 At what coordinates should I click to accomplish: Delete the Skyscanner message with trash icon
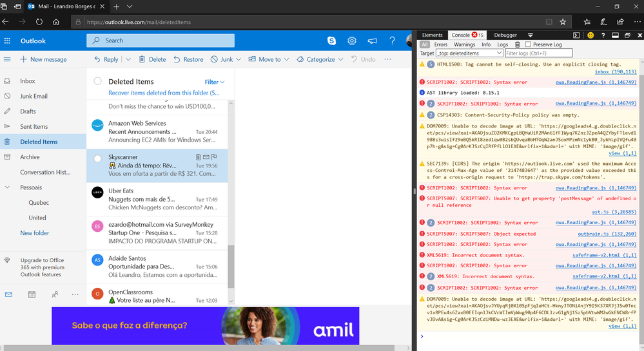pos(198,157)
